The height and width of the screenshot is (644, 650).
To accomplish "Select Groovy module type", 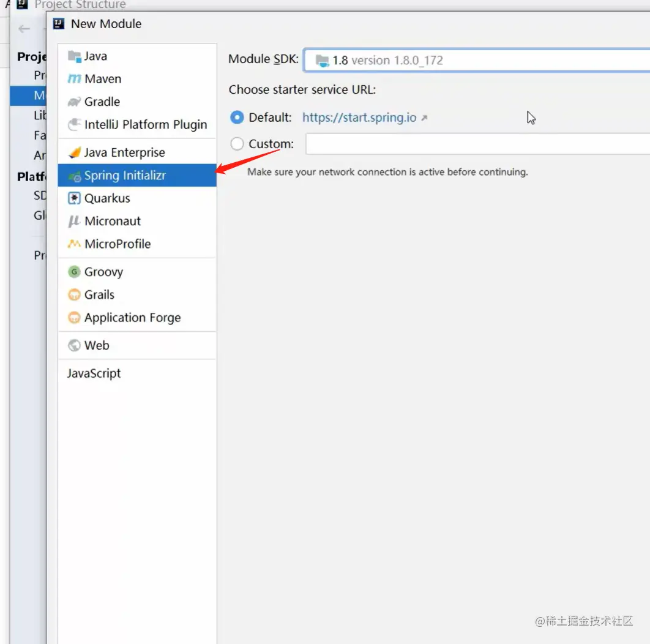I will 137,272.
